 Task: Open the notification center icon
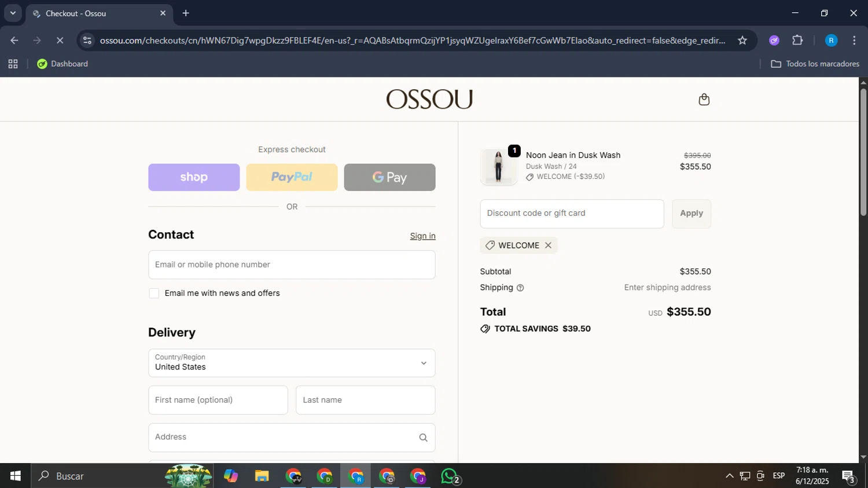[848, 476]
